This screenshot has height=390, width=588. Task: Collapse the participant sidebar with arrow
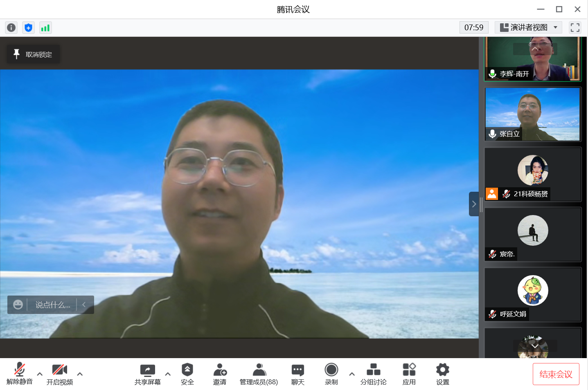coord(474,204)
